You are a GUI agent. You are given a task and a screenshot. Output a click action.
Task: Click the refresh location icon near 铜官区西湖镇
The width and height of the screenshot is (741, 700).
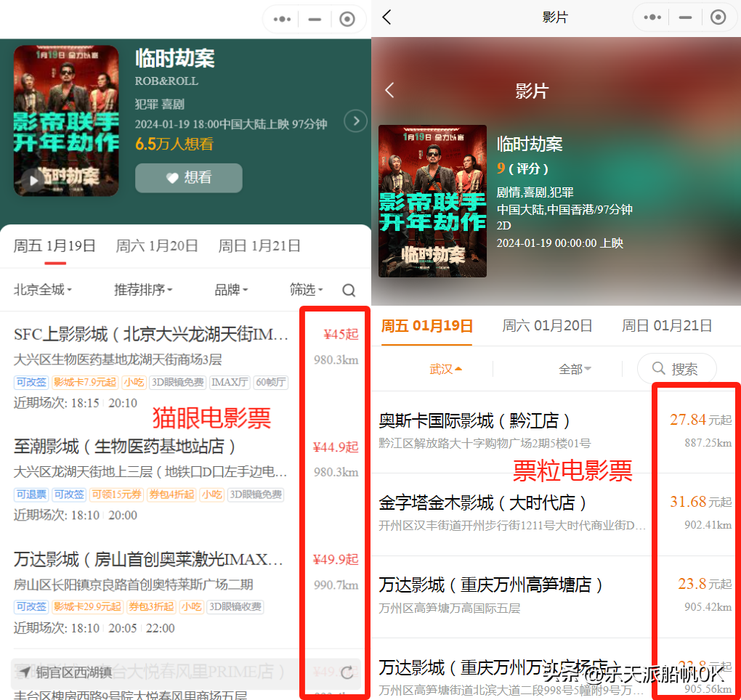pyautogui.click(x=347, y=672)
